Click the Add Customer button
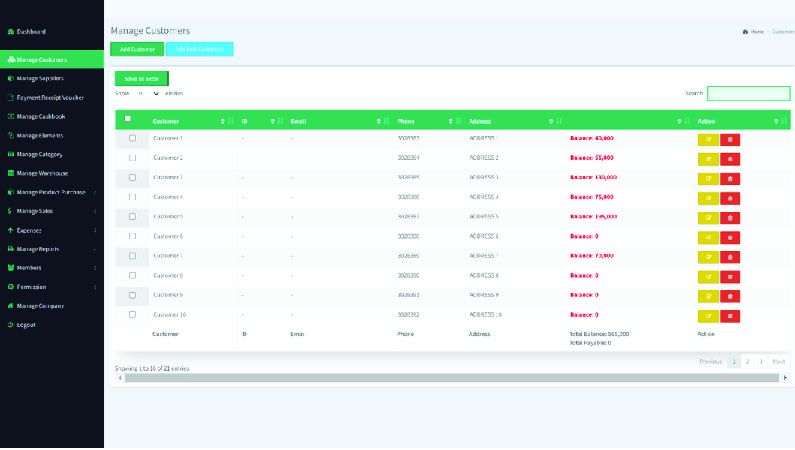Screen dimensions: 795x450 click(137, 49)
